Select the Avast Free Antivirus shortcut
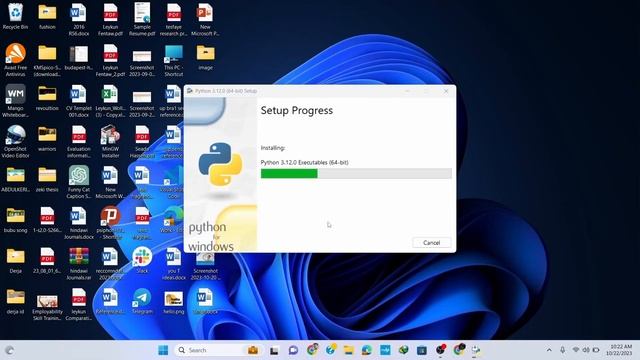This screenshot has height=360, width=640. (16, 60)
